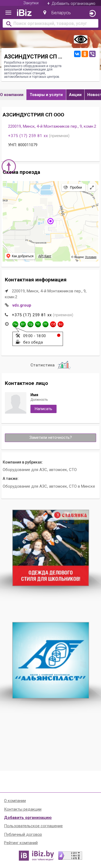Screen dimensions: 101x868
Task: Expand the map to fullscreen
Action: point(92,187)
